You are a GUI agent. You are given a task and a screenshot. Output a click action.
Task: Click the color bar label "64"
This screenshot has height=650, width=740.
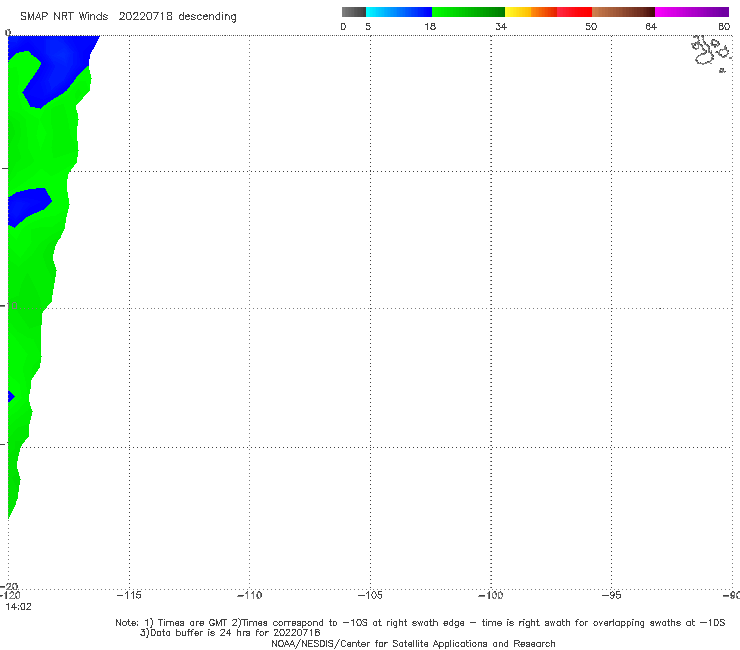pos(651,27)
